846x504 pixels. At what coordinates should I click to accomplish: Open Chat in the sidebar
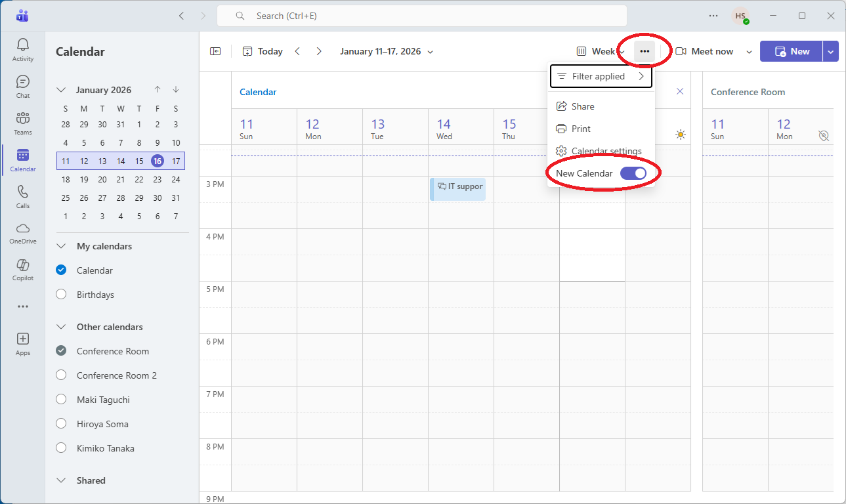23,86
